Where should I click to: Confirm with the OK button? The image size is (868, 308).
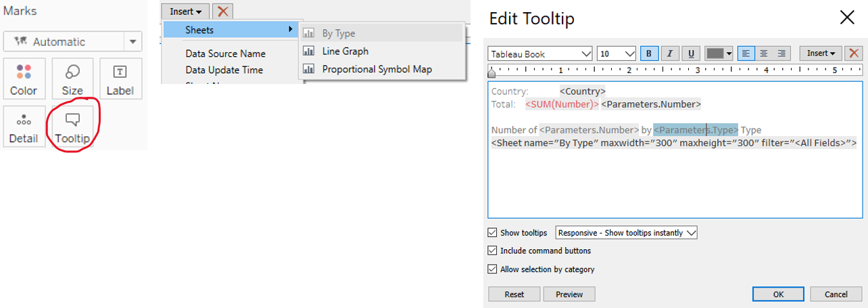coord(778,294)
